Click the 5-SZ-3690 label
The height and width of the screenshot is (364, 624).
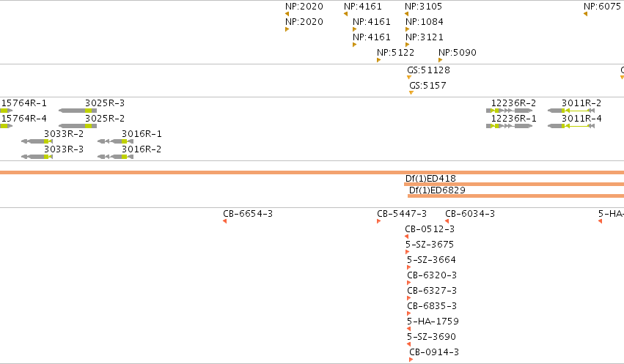click(x=431, y=337)
